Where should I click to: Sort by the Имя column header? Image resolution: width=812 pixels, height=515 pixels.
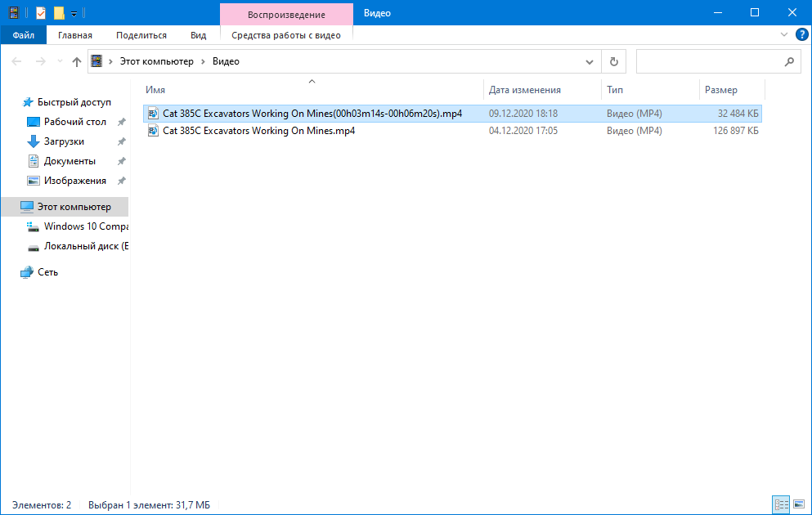tap(313, 90)
